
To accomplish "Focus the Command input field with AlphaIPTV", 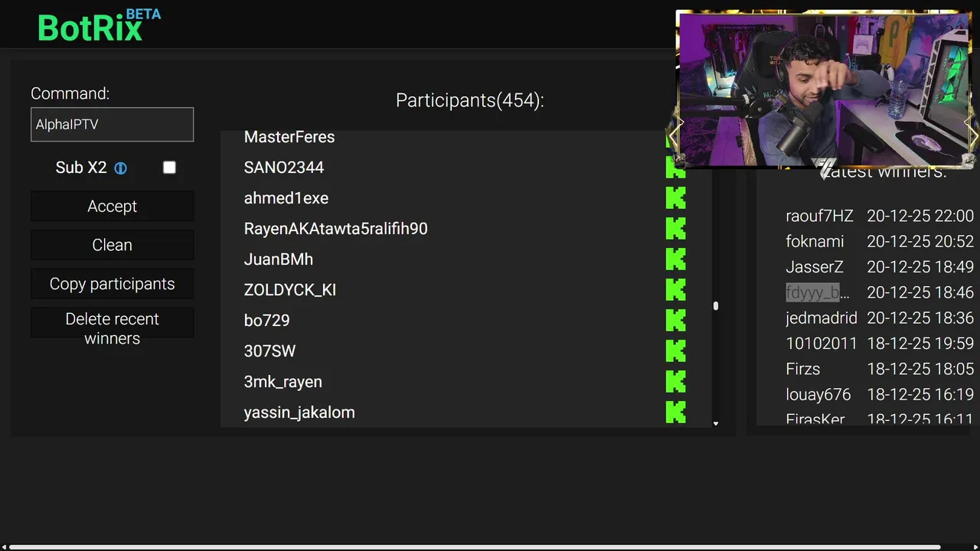I will 112,124.
